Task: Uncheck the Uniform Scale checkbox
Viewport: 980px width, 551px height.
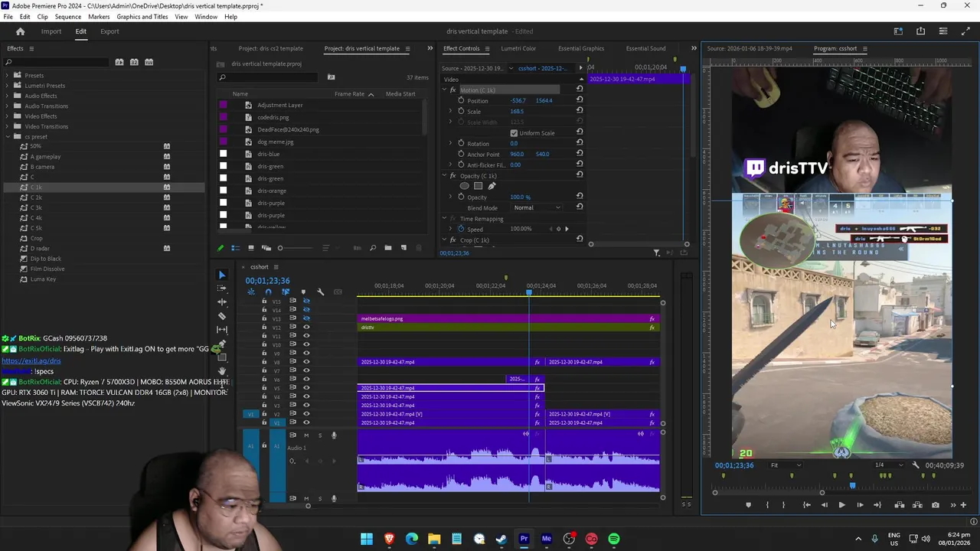Action: point(514,133)
